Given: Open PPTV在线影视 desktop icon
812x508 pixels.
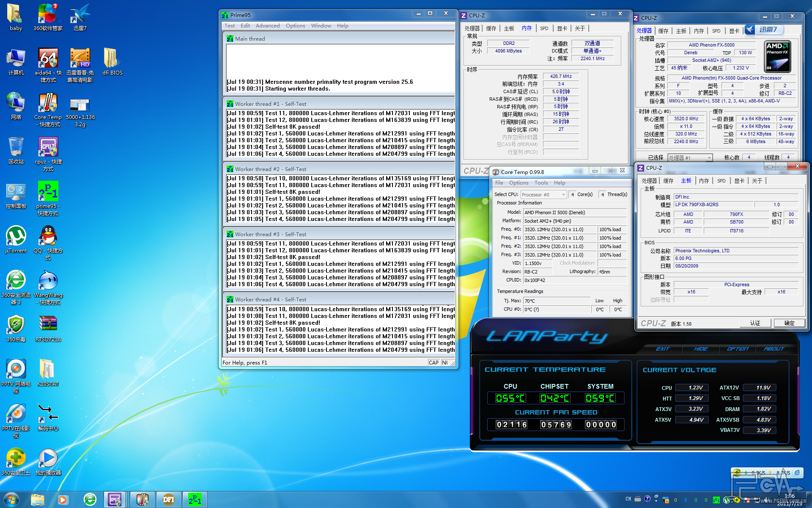Looking at the screenshot, I should click(16, 421).
